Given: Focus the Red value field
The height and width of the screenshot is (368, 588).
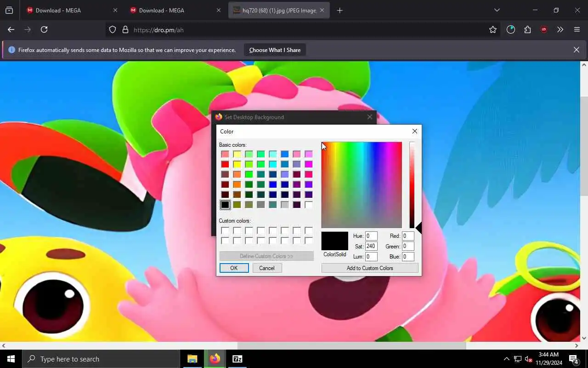Looking at the screenshot, I should click(x=408, y=236).
